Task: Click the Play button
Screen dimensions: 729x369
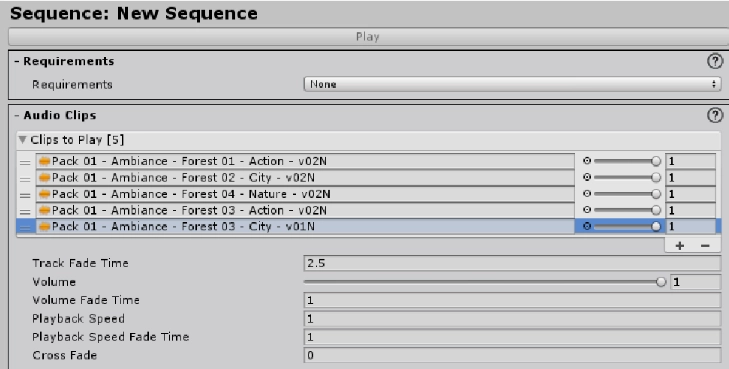Action: pyautogui.click(x=368, y=37)
